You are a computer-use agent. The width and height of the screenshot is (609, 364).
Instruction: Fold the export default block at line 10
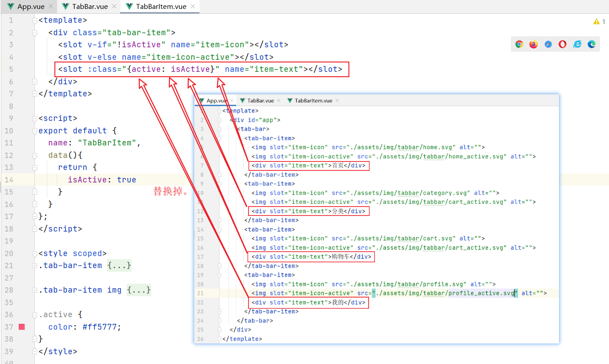click(x=34, y=131)
